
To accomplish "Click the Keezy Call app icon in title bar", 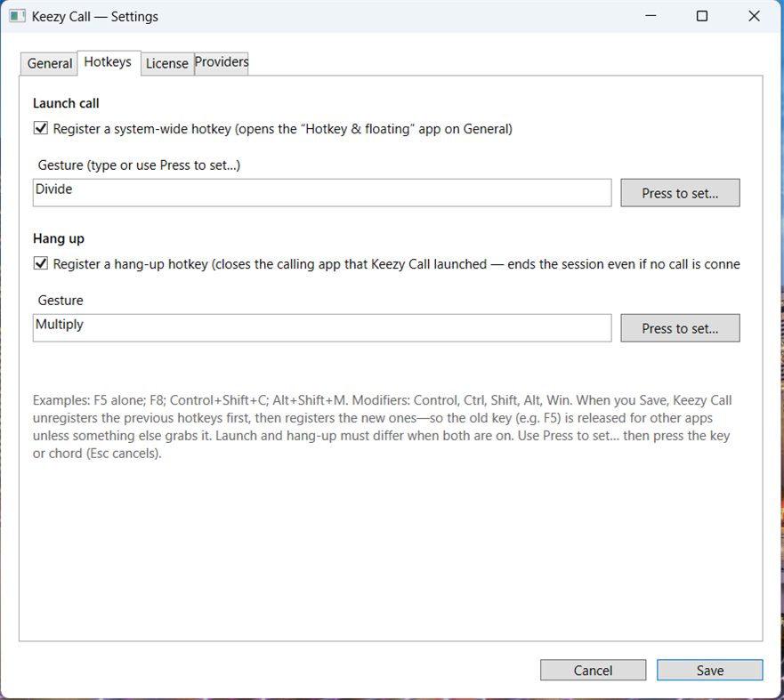I will point(17,17).
